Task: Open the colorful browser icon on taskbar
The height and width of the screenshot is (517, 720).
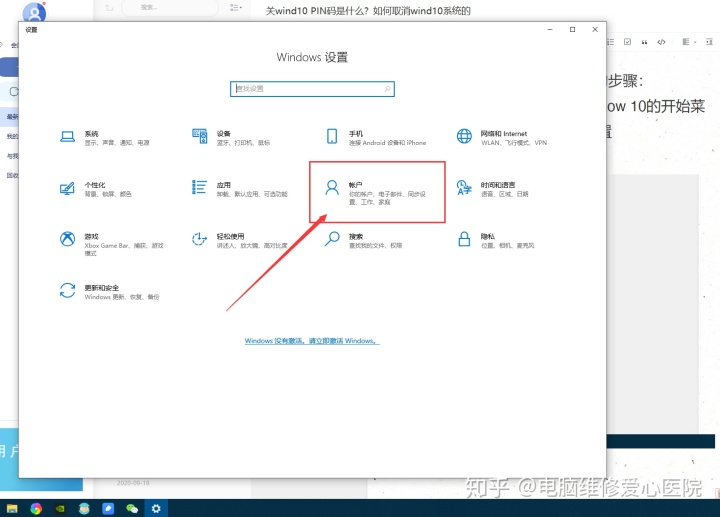Action: pos(36,508)
